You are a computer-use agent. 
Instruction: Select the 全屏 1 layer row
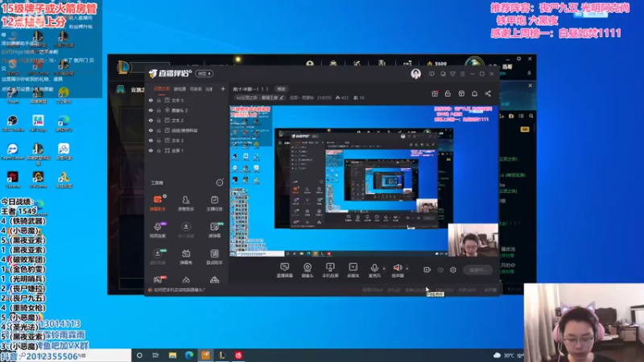tap(187, 150)
